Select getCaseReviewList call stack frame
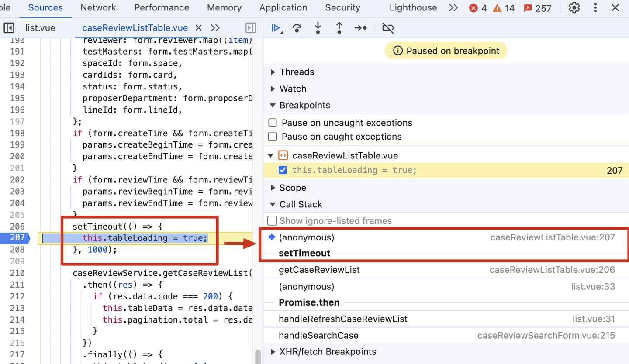The image size is (629, 364). click(x=319, y=270)
